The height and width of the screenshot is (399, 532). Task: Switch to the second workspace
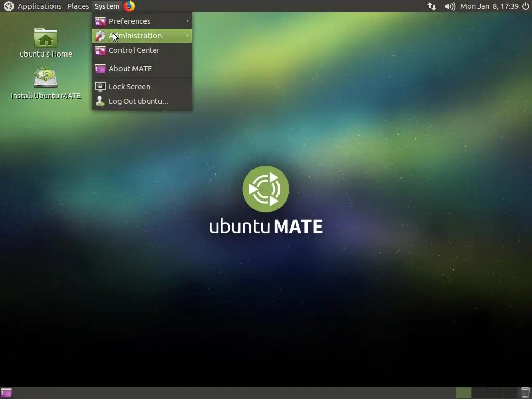click(479, 393)
